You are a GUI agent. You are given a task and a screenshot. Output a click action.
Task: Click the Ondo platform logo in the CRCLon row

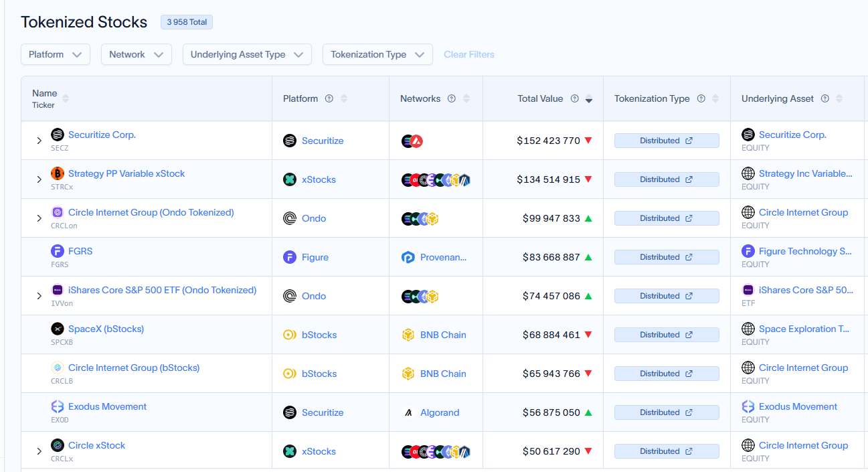(290, 218)
